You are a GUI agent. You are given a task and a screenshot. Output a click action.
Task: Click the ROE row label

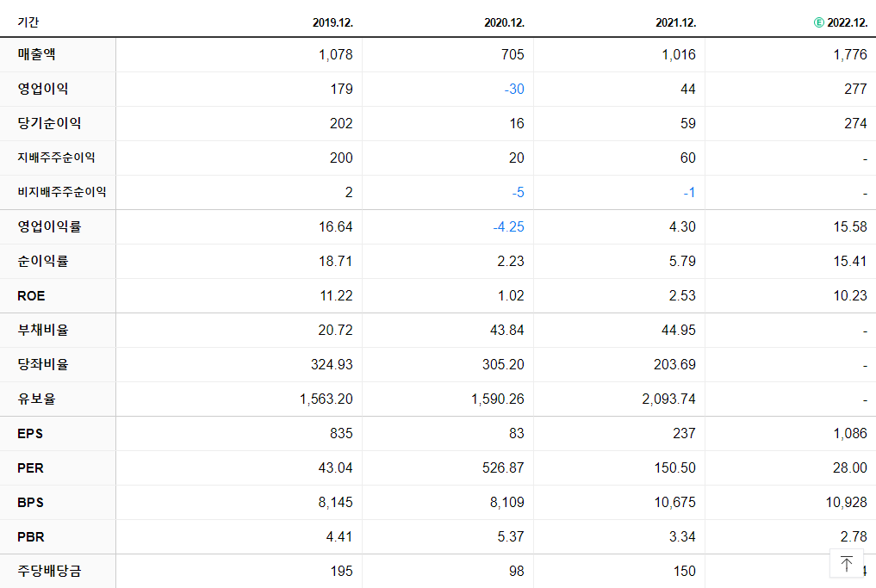coord(31,296)
